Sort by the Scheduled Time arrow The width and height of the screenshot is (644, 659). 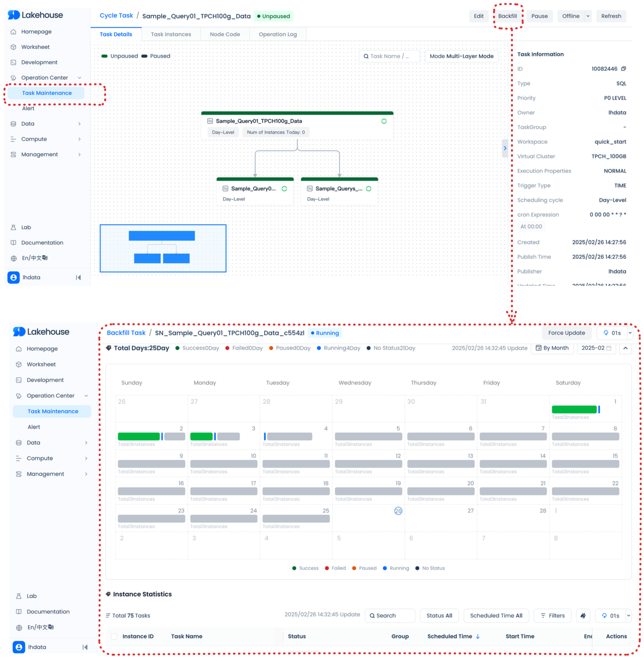click(x=478, y=636)
